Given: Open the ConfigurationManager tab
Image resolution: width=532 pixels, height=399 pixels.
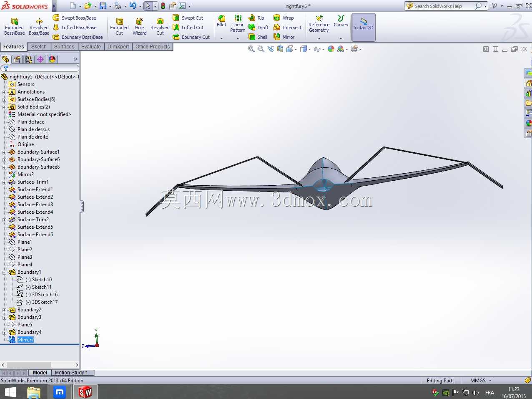Looking at the screenshot, I should coord(29,59).
